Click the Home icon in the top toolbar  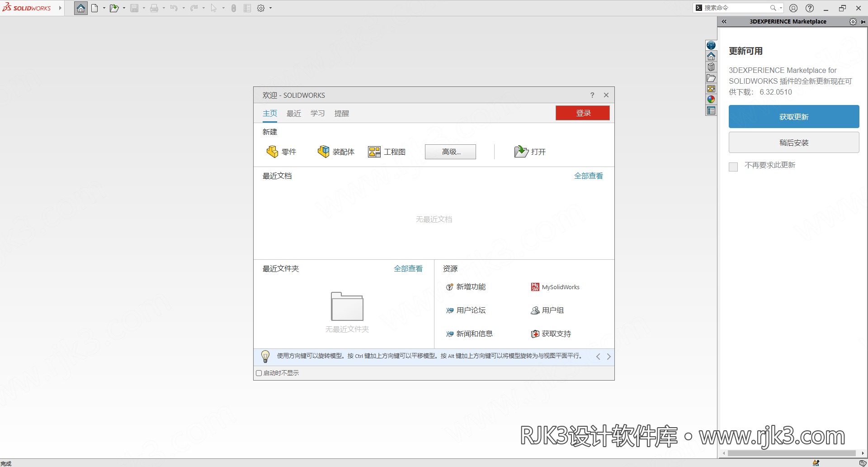(x=81, y=8)
